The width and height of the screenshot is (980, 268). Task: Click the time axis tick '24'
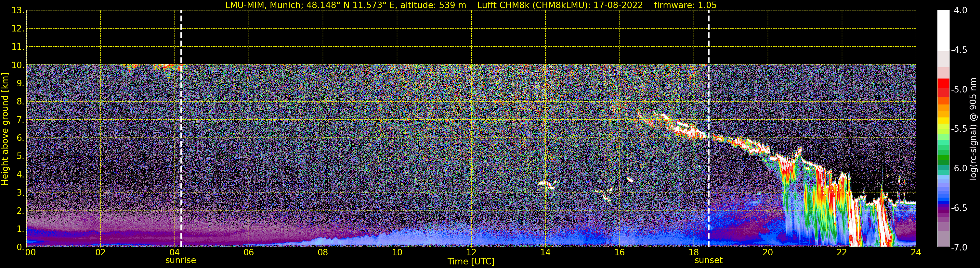click(x=916, y=252)
